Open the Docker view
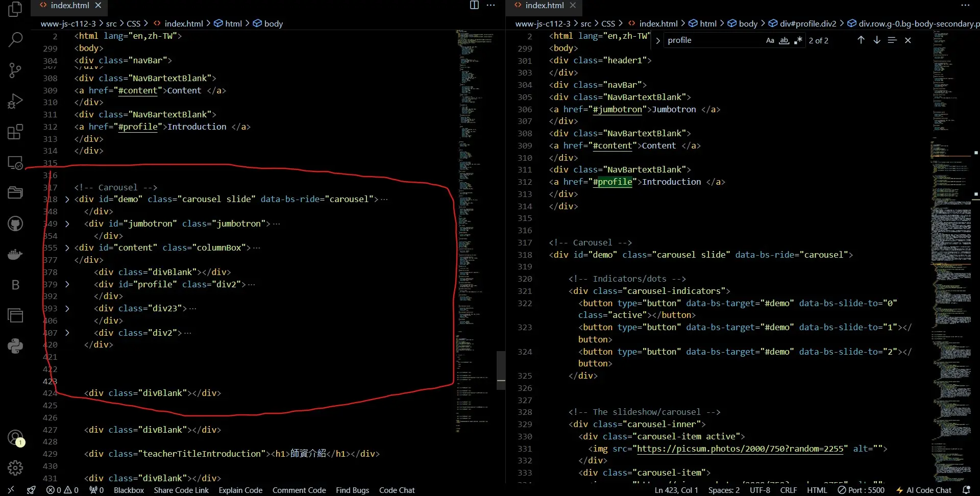980x496 pixels. point(15,254)
